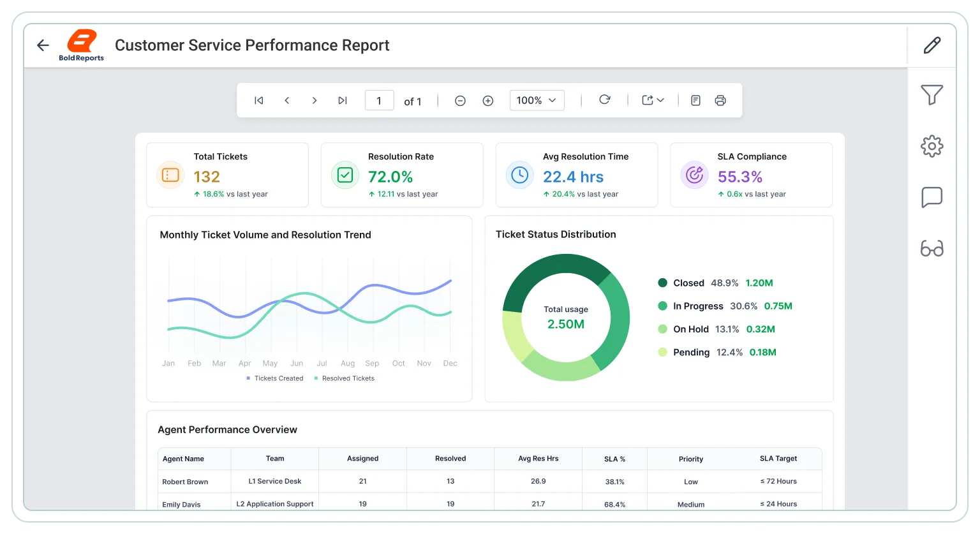Open the filter funnel panel
This screenshot has height=534, width=980.
click(x=932, y=95)
